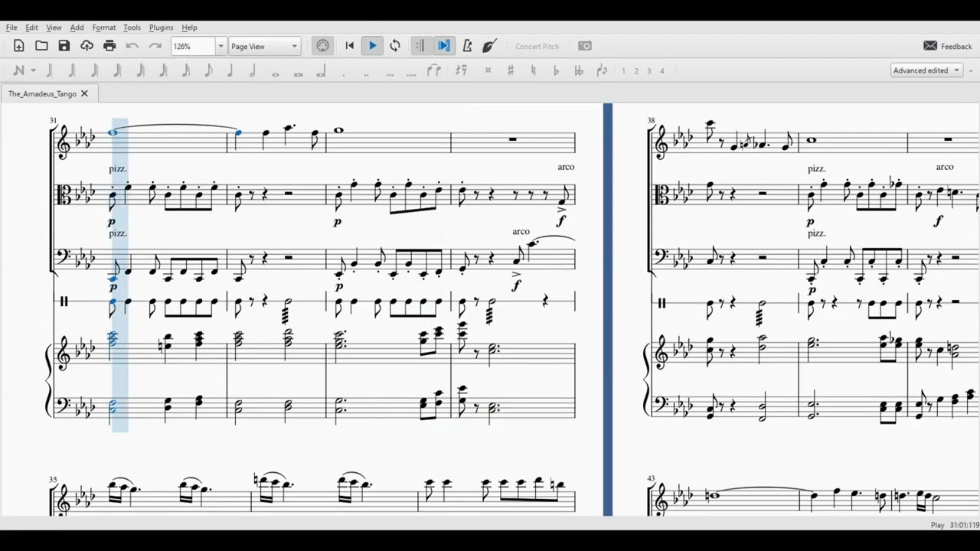980x551 pixels.
Task: Expand note input mode dropdown arrow
Action: pos(33,70)
